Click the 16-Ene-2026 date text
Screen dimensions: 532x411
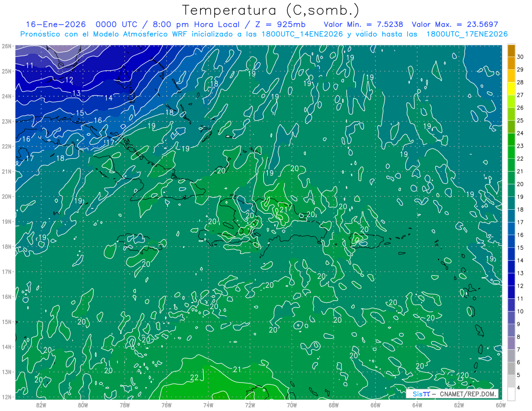(55, 24)
